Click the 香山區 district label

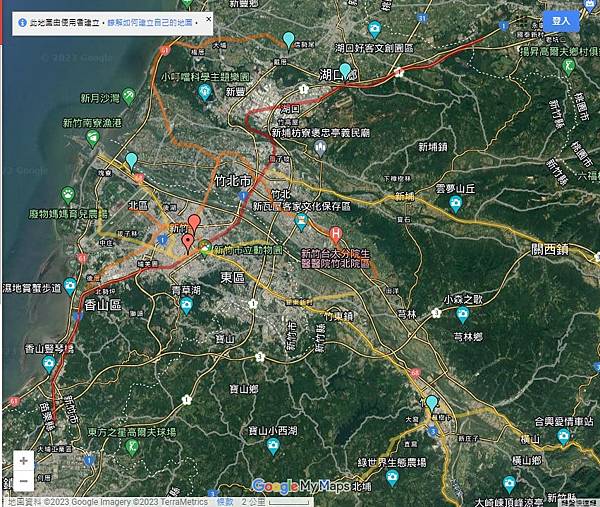(103, 305)
